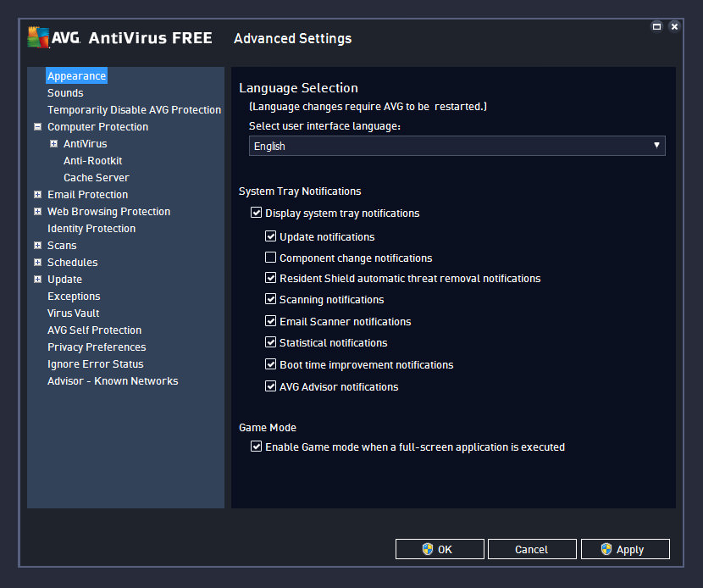703x588 pixels.
Task: Expand the Update tree node
Action: point(37,279)
